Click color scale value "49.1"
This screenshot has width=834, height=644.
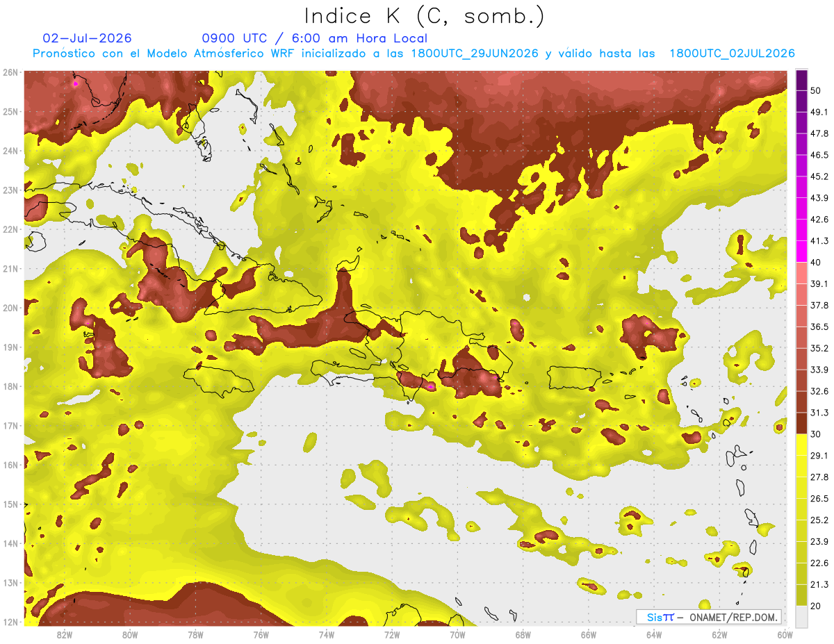[x=819, y=112]
